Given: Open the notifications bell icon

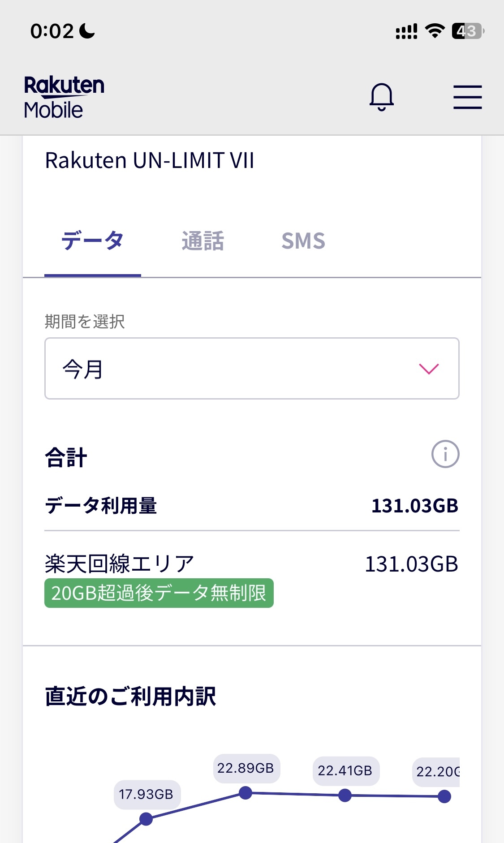Looking at the screenshot, I should point(381,97).
